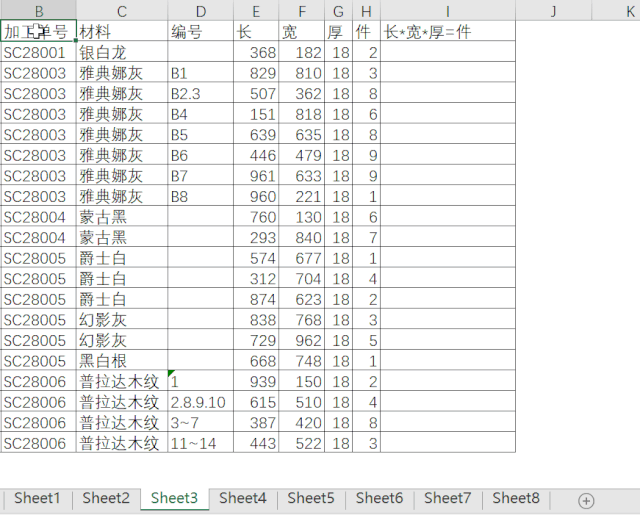Click width value 704
Screen dimensions: 640x515
(302, 278)
